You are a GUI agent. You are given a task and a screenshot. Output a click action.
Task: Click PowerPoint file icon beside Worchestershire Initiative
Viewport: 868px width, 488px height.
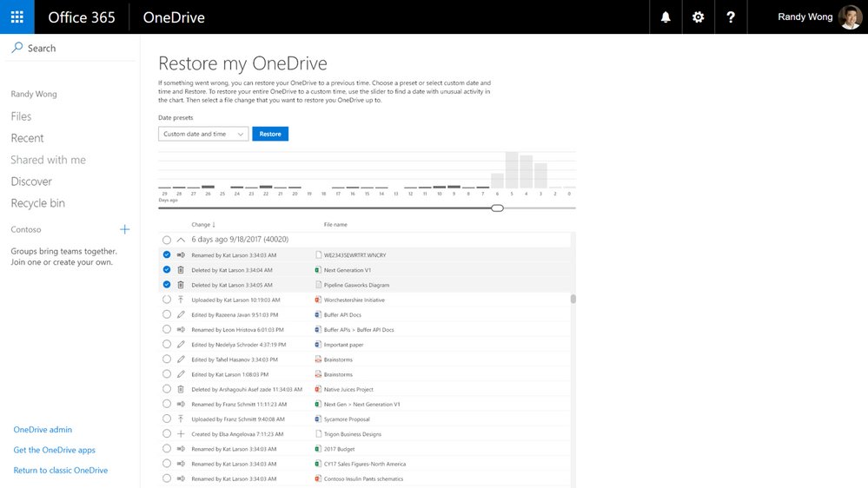[318, 300]
